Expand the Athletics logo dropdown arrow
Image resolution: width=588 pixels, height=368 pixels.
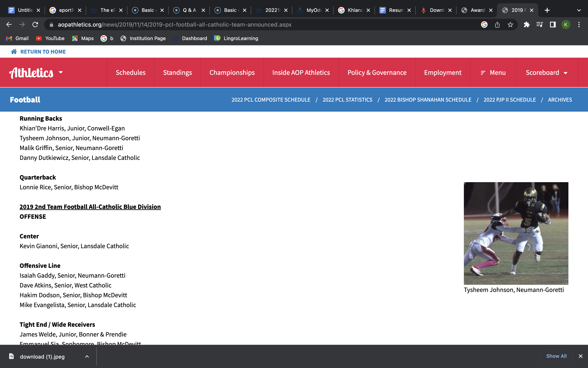click(x=61, y=72)
